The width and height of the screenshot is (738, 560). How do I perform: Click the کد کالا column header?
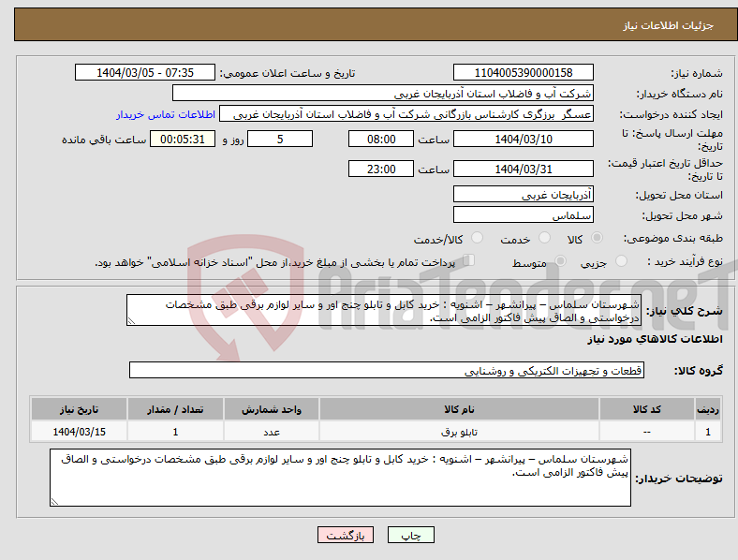[x=647, y=409]
